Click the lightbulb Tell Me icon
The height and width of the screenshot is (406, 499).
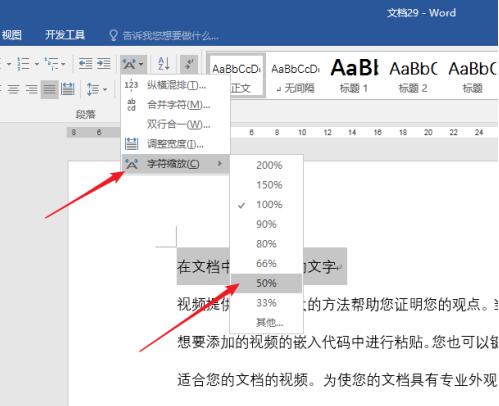pyautogui.click(x=113, y=35)
